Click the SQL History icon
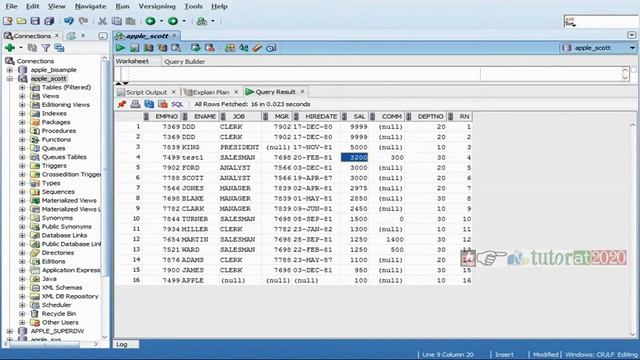640x360 pixels. 271,48
